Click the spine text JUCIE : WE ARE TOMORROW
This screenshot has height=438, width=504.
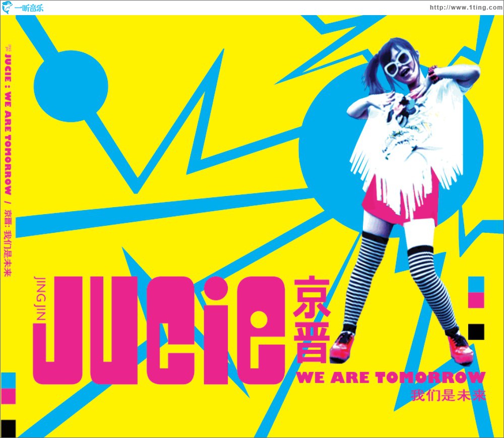(x=8, y=124)
